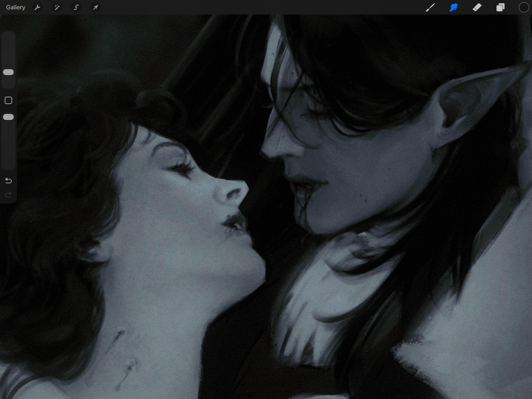Open the Actions wrench menu

tap(37, 8)
